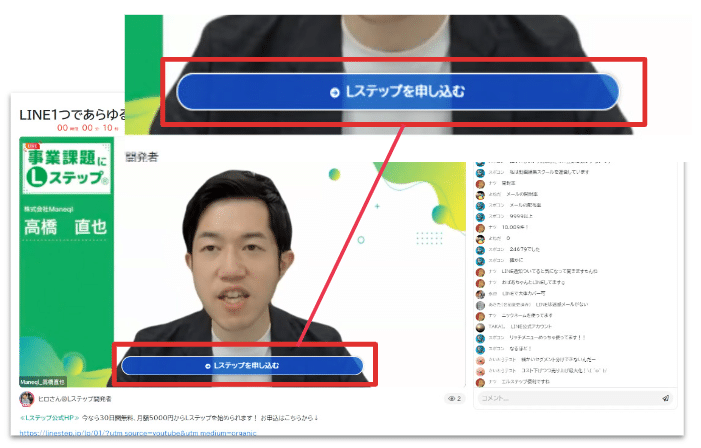Select chat message 10,000件！ from ナツ

(x=515, y=227)
